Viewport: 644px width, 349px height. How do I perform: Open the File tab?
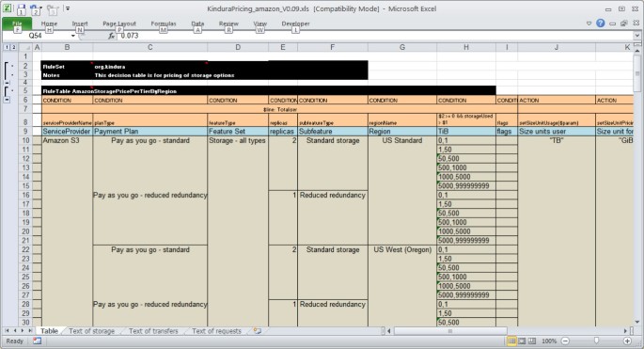tap(17, 24)
